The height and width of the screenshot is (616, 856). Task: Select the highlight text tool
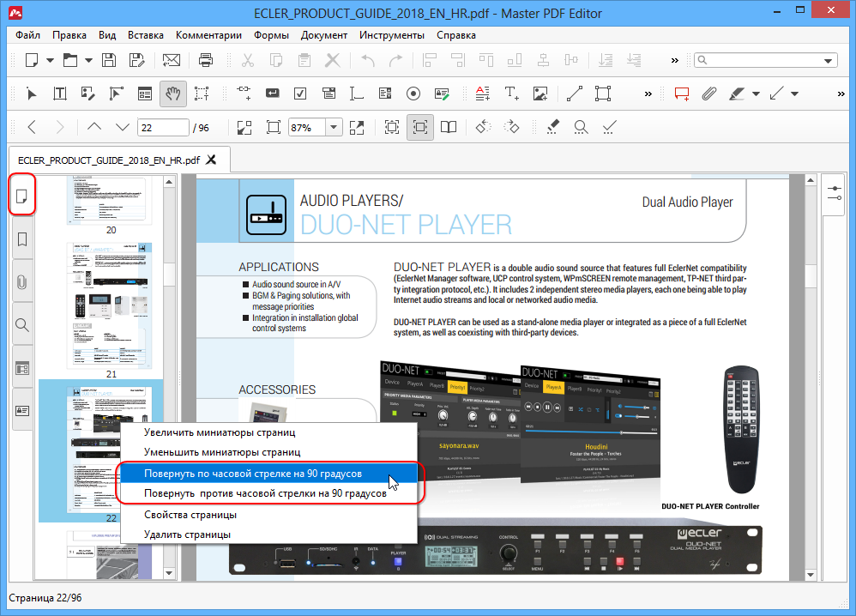pos(737,94)
